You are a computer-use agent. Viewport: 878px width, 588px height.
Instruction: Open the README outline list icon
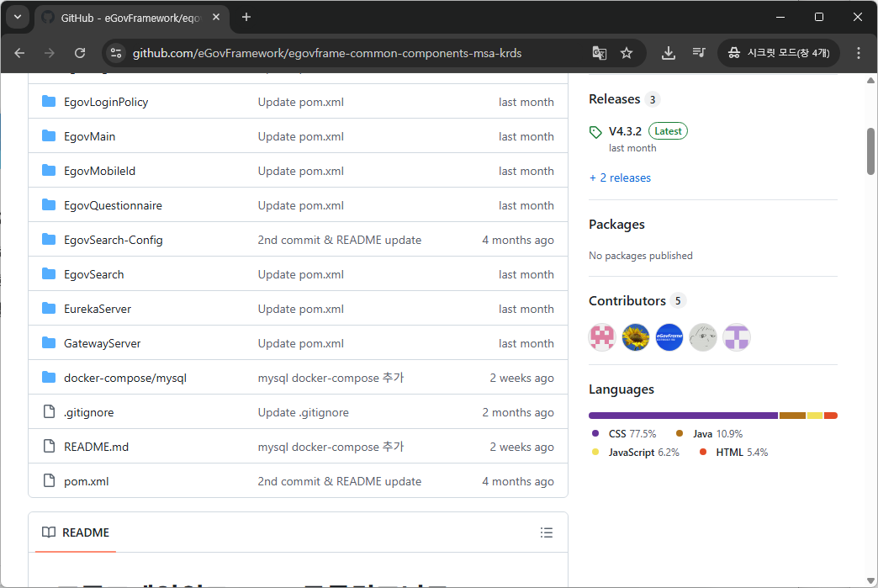click(x=547, y=532)
